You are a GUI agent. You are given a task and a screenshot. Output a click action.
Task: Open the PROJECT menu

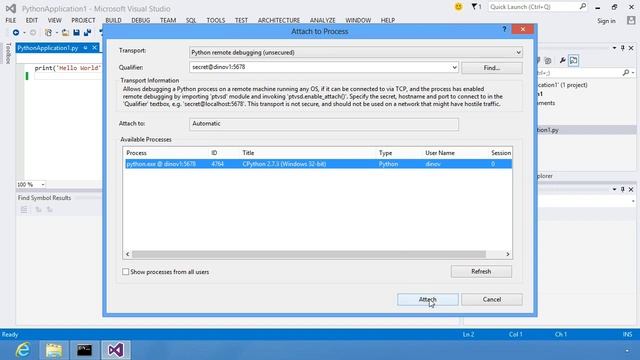(83, 20)
